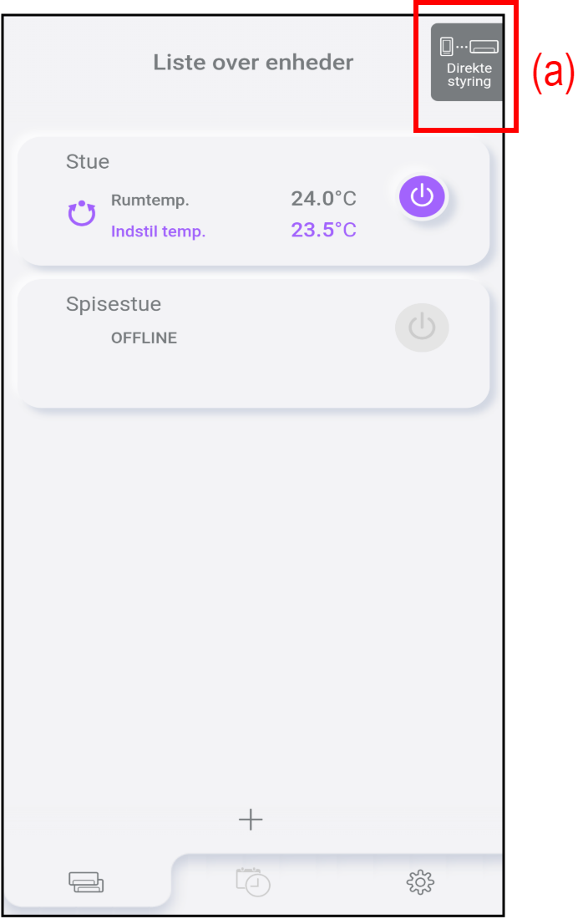Open the device list tab icon

[x=86, y=881]
